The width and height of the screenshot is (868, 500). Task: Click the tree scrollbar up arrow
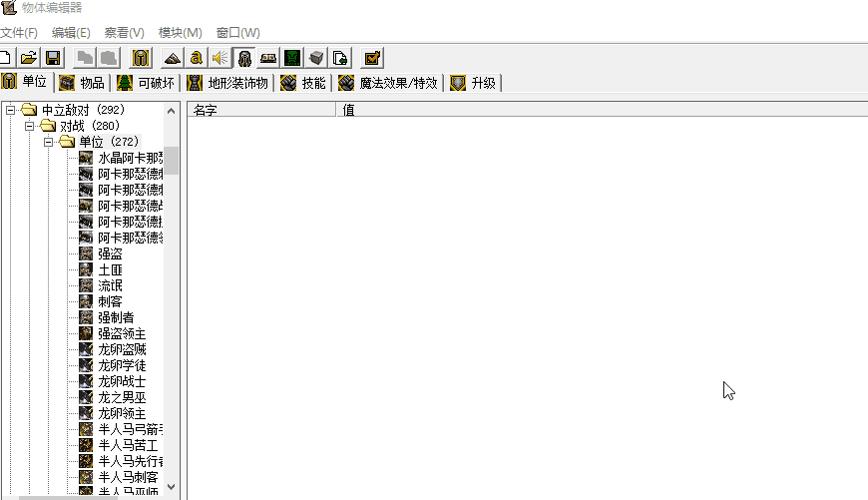tap(171, 111)
